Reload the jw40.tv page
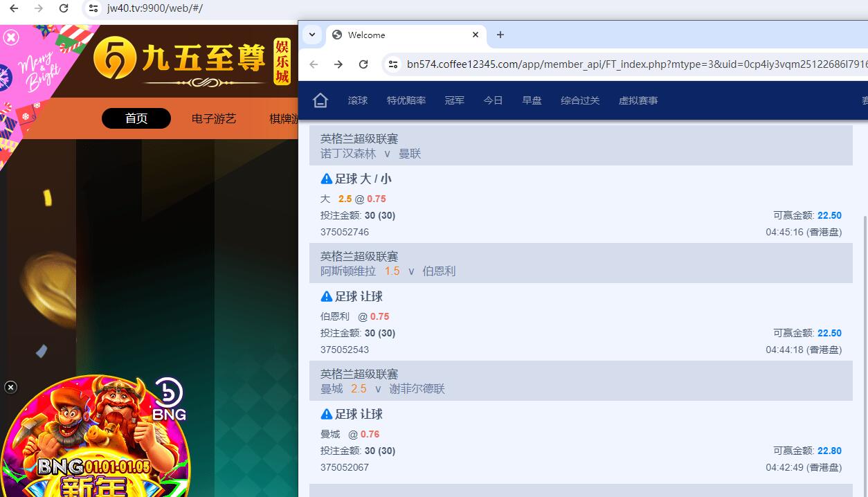 64,8
